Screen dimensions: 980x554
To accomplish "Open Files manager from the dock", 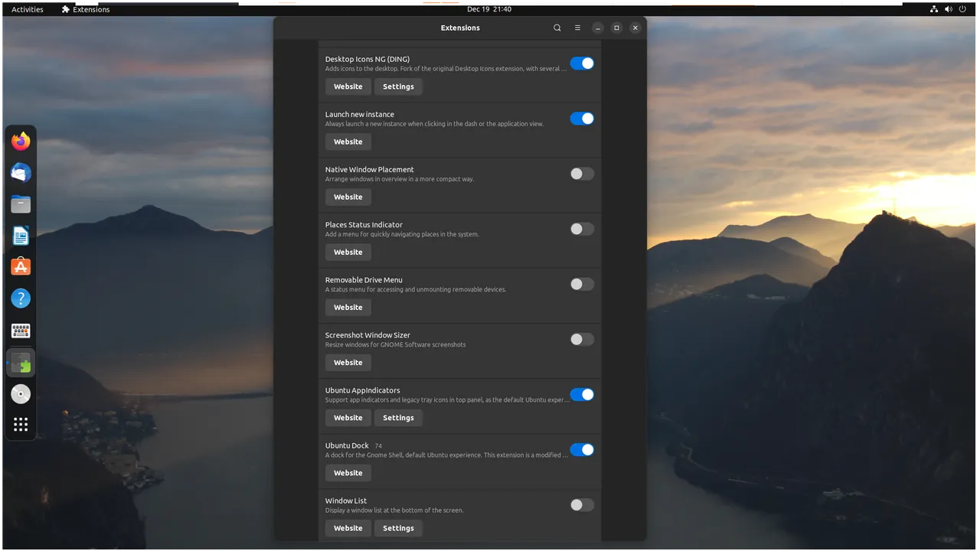I will (21, 204).
